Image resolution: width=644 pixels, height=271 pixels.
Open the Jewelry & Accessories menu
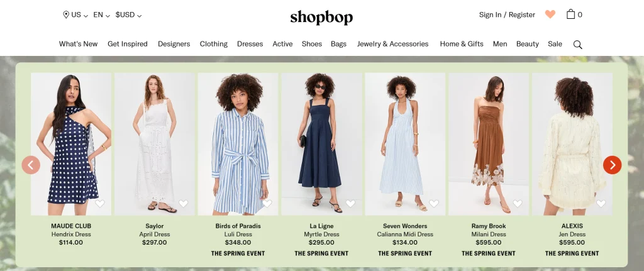coord(392,44)
